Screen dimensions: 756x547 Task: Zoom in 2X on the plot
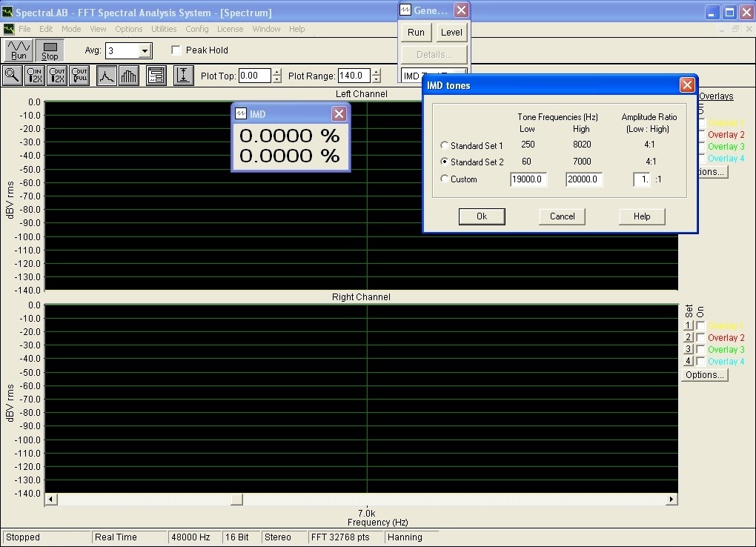(x=35, y=76)
